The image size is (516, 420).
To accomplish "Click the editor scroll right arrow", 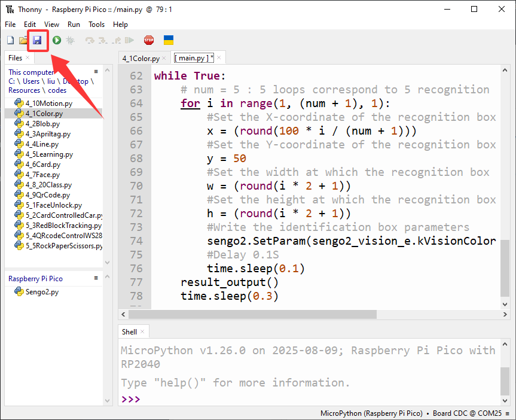I will pyautogui.click(x=505, y=315).
